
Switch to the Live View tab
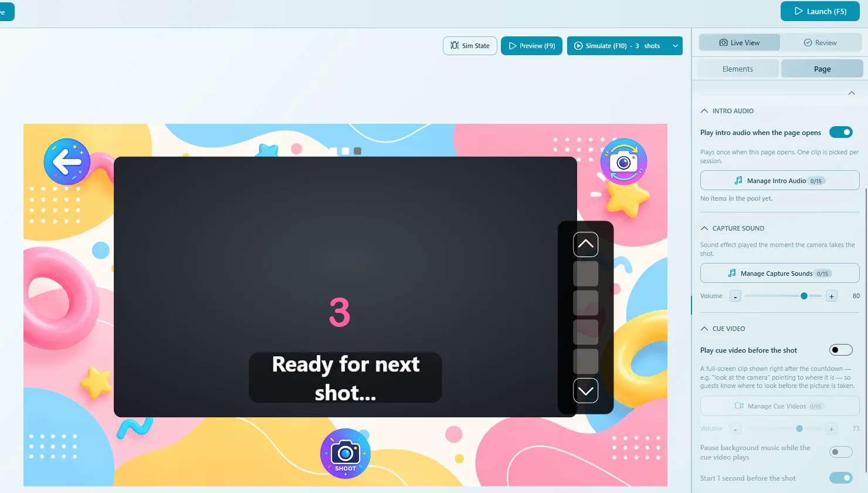[x=740, y=42]
